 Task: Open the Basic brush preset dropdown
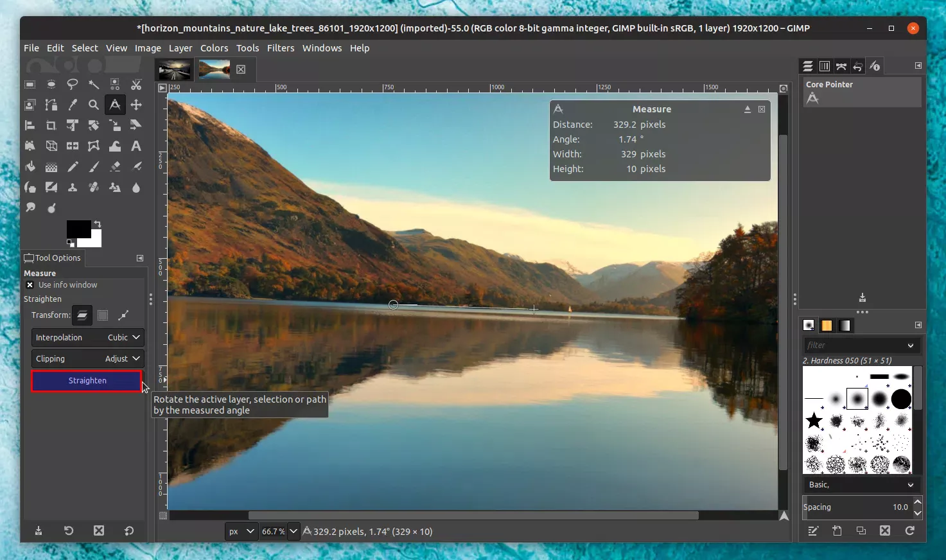point(861,485)
